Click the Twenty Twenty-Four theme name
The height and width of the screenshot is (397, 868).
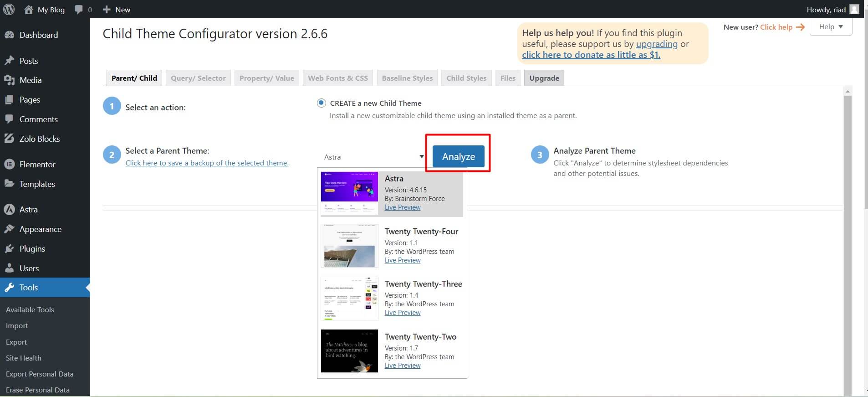(x=421, y=232)
